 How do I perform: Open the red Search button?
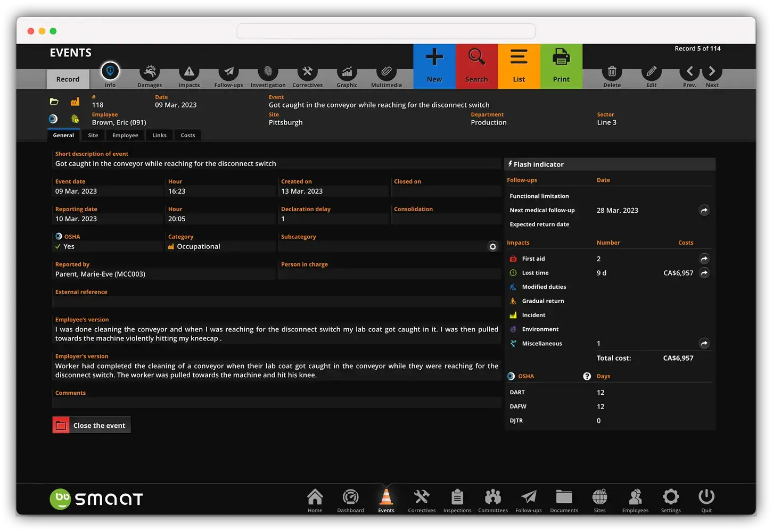click(x=476, y=66)
